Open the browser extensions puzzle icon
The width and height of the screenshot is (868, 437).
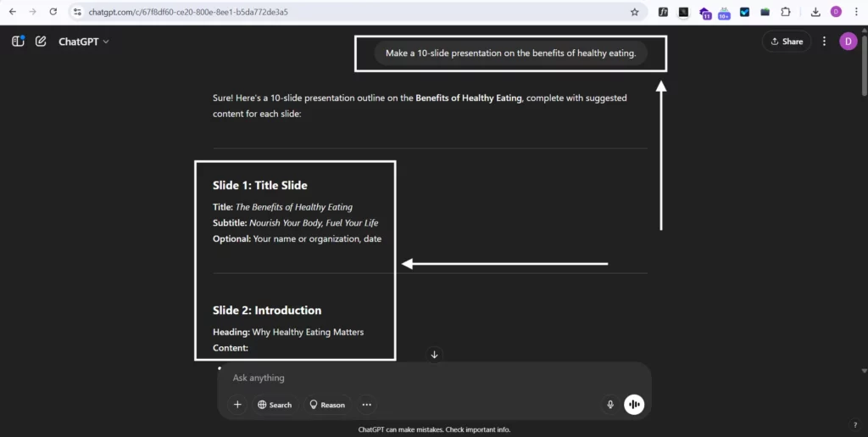point(785,12)
